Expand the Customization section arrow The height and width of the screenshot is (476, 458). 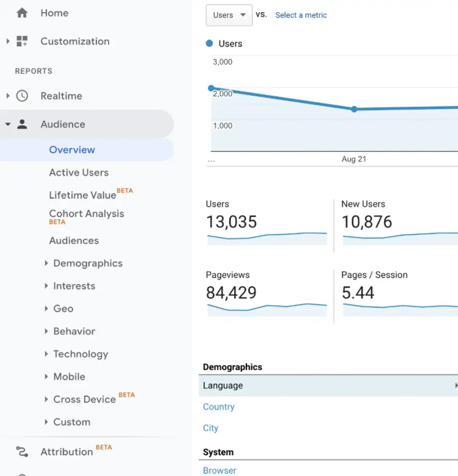coord(8,41)
